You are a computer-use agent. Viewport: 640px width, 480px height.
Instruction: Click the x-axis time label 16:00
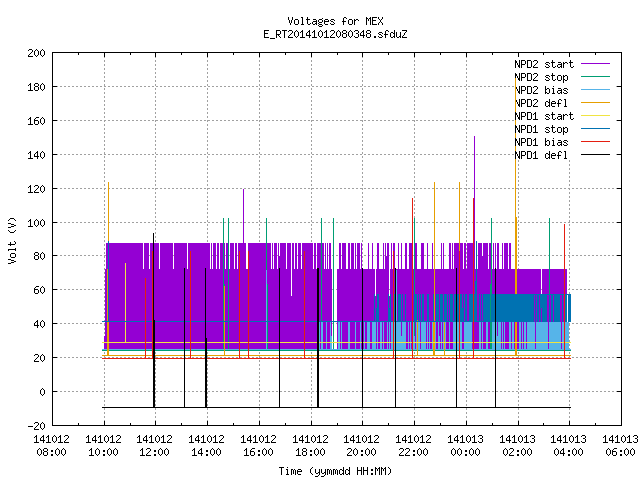pyautogui.click(x=258, y=452)
